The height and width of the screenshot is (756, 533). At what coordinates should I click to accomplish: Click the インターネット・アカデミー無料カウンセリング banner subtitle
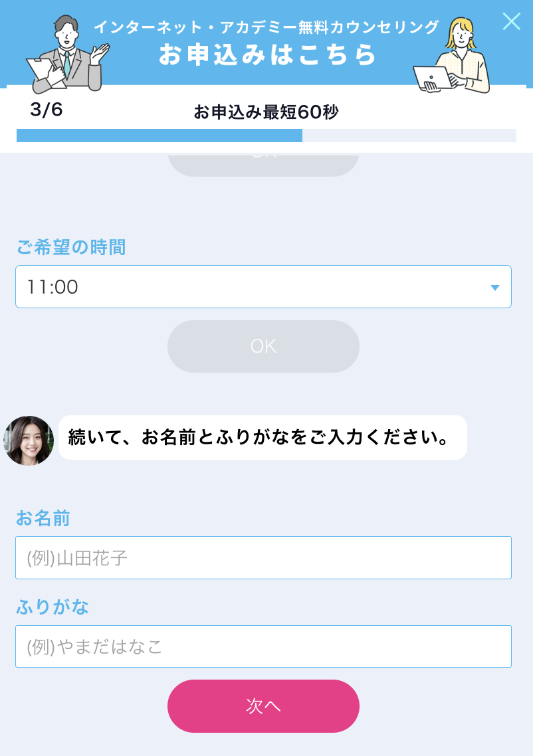coord(266,27)
